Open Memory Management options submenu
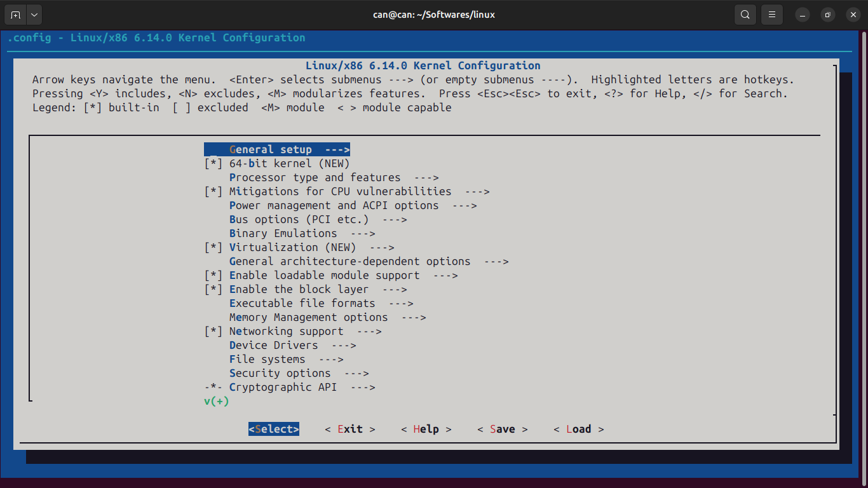The image size is (868, 488). click(328, 317)
